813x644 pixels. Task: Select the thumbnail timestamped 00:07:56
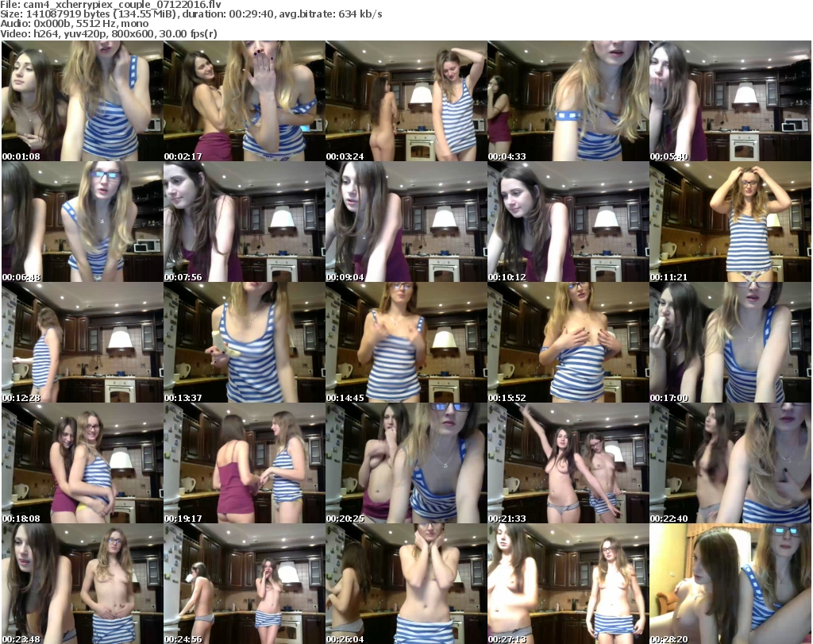tap(244, 222)
